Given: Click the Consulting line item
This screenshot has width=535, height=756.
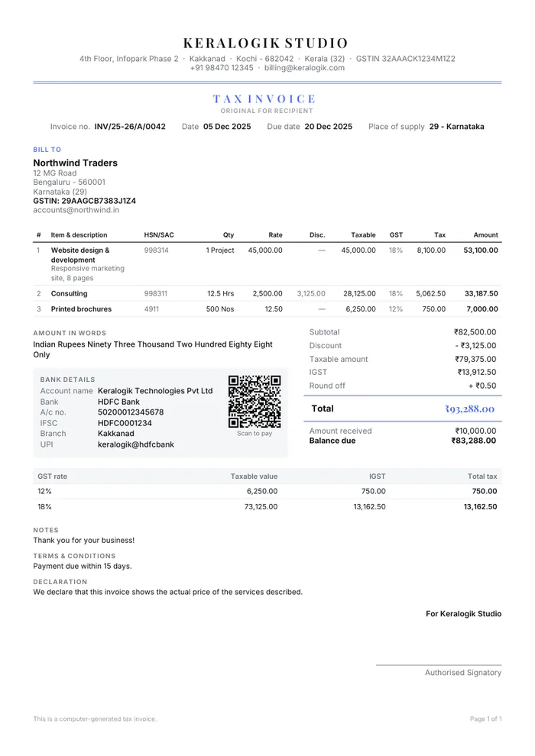Looking at the screenshot, I should pos(69,294).
